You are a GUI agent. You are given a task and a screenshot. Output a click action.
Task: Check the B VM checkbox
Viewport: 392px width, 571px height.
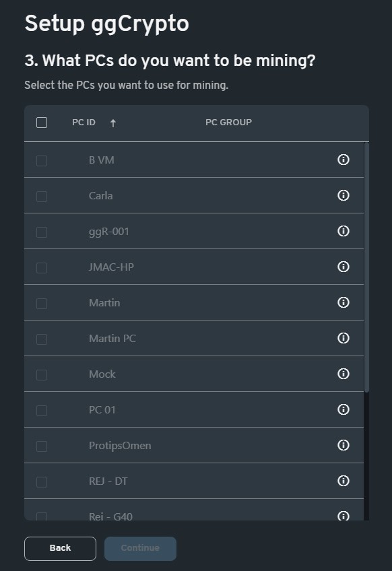pos(42,160)
